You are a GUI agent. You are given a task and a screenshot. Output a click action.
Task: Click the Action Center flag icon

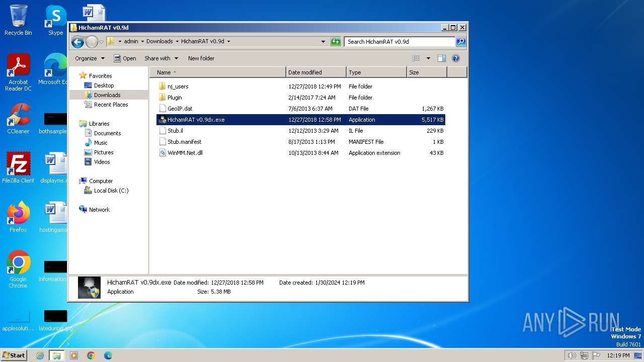click(x=596, y=355)
